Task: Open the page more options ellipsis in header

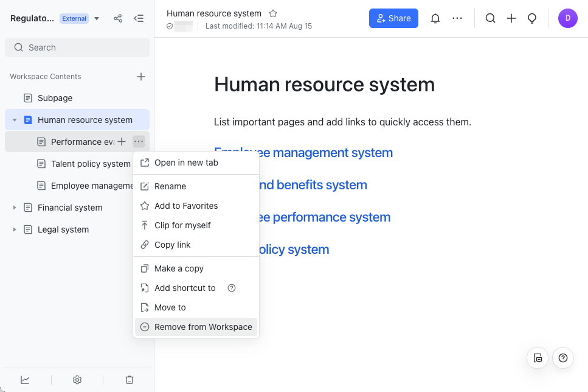Action: coord(457,18)
